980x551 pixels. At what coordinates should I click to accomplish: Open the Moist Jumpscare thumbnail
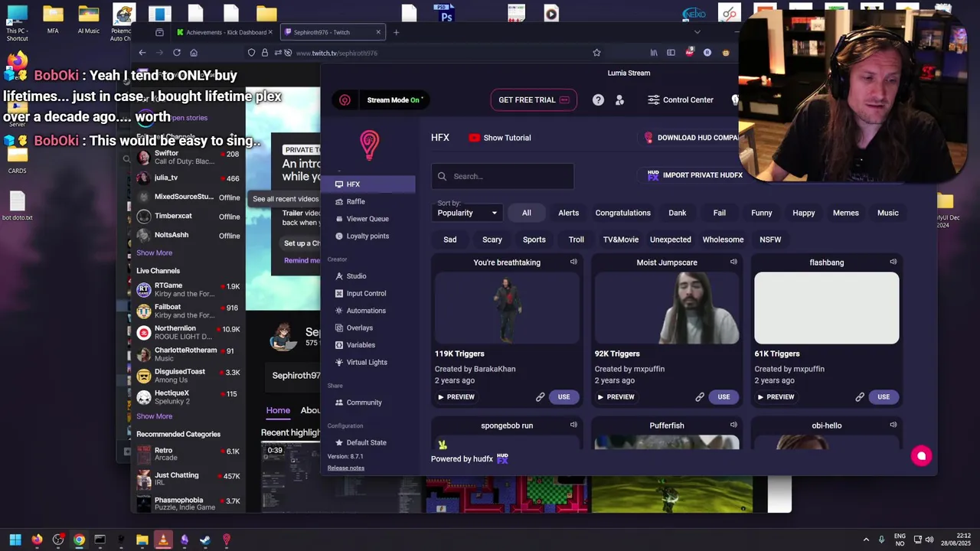click(x=667, y=308)
